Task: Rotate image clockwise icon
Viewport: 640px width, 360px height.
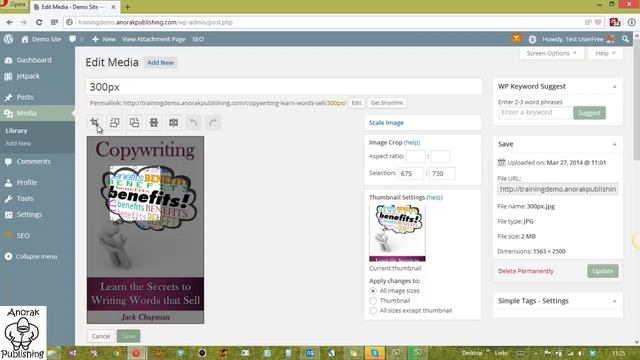Action: 134,122
